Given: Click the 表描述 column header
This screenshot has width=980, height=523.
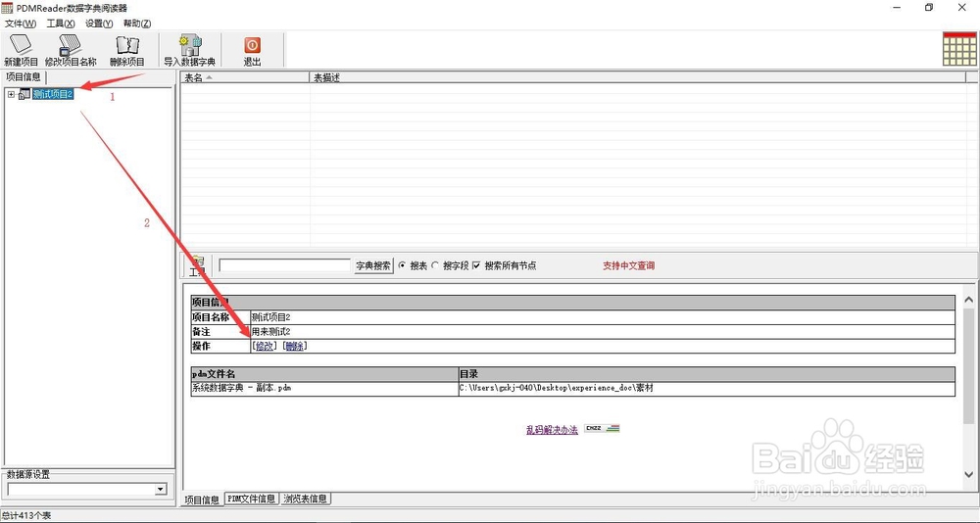Looking at the screenshot, I should (x=638, y=77).
